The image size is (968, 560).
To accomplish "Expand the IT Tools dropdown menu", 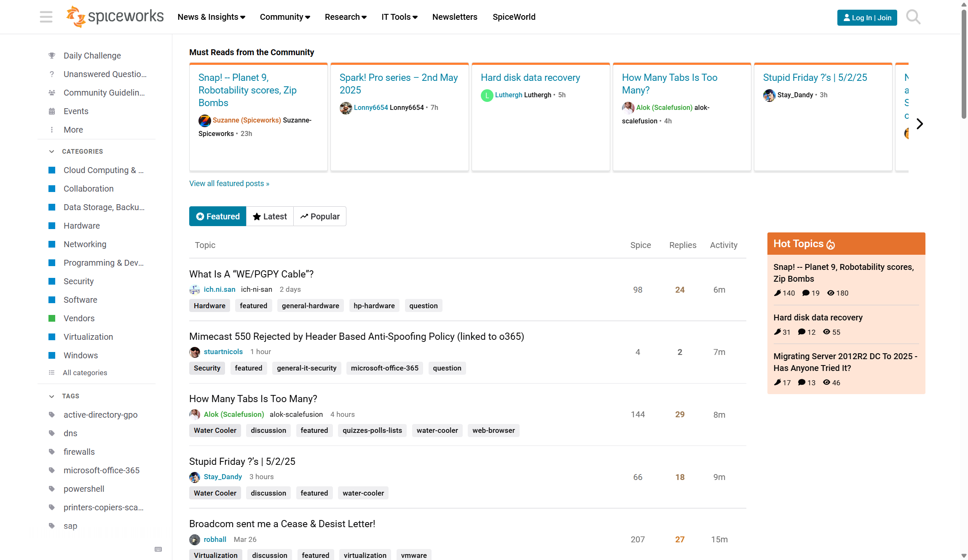I will click(x=400, y=17).
